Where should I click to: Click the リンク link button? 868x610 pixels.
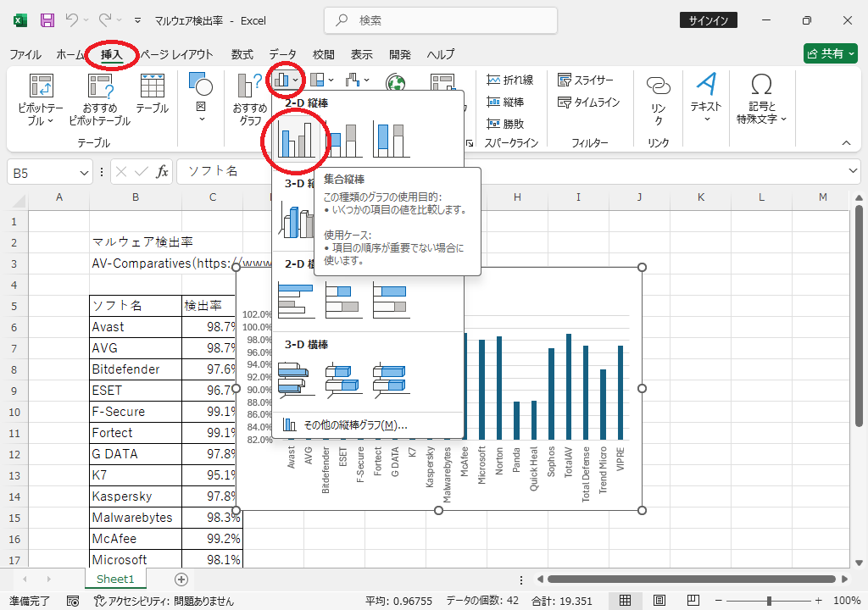(658, 100)
